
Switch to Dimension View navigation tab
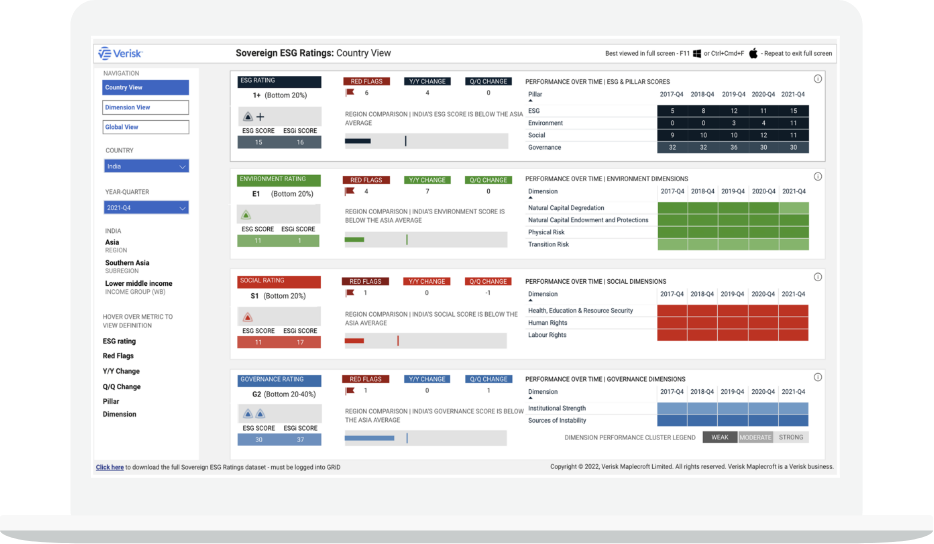(146, 107)
